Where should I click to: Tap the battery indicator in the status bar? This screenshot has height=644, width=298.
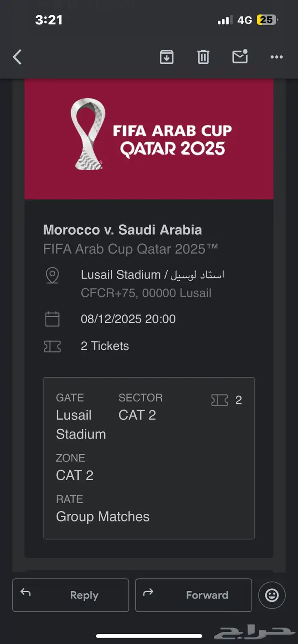click(267, 20)
